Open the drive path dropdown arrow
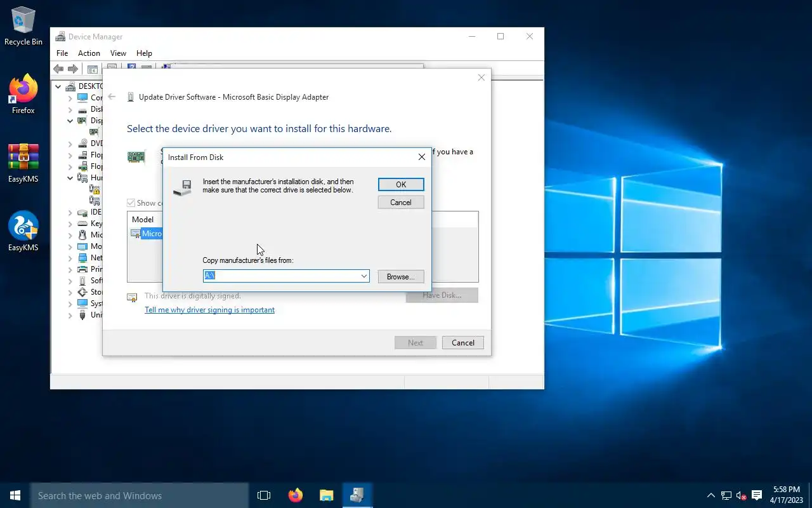The height and width of the screenshot is (508, 812). [x=364, y=276]
